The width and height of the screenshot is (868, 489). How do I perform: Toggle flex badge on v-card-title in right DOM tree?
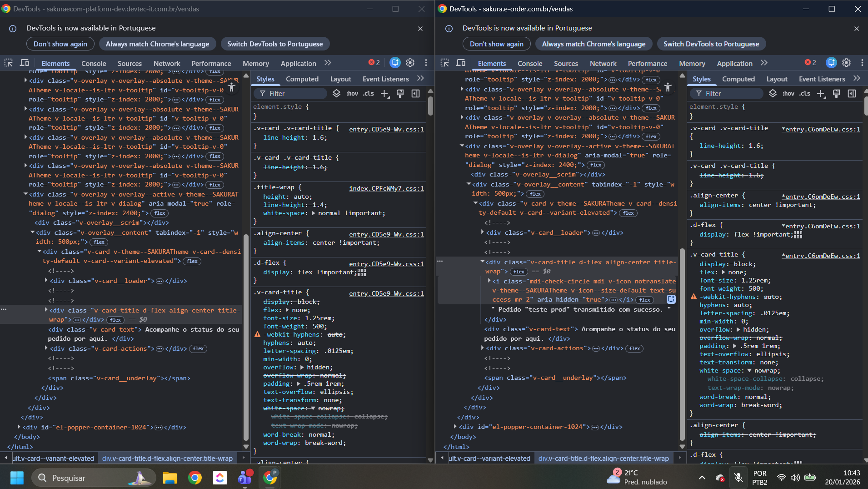(519, 272)
